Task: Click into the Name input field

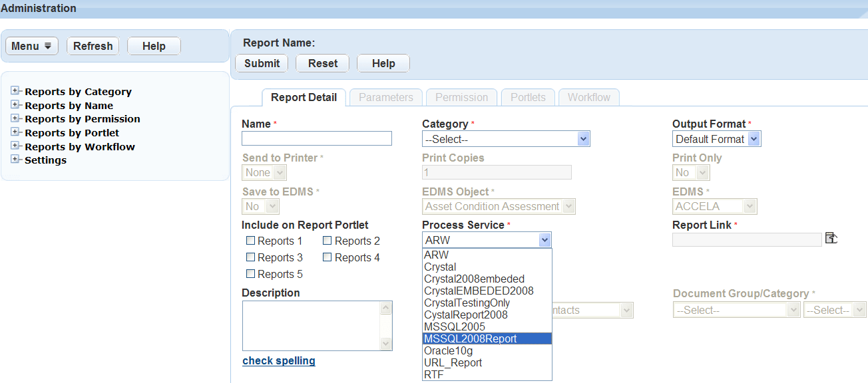Action: [316, 138]
